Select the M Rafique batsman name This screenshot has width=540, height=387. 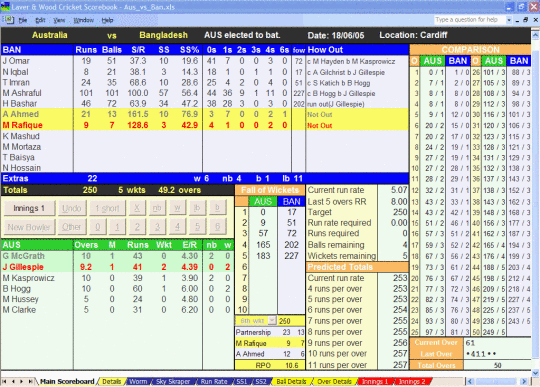click(22, 125)
